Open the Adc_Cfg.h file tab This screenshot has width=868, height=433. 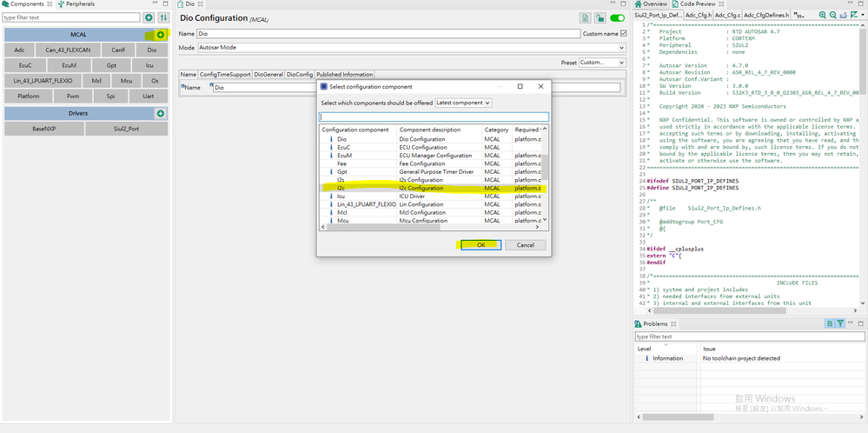pos(698,15)
